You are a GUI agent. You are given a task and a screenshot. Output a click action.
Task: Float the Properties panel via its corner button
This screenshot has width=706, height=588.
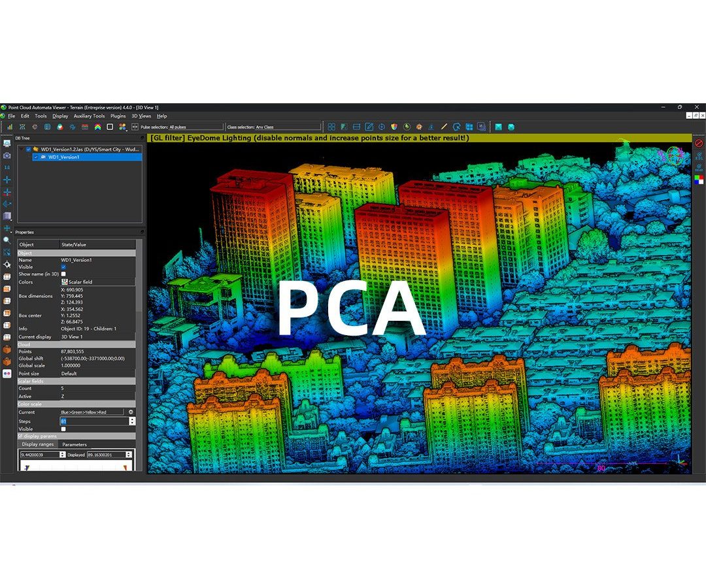(143, 232)
